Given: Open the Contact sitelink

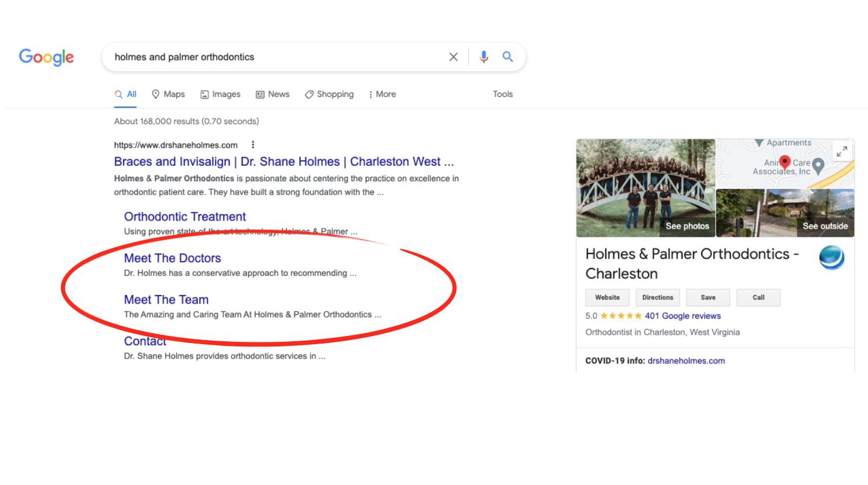Looking at the screenshot, I should (145, 341).
